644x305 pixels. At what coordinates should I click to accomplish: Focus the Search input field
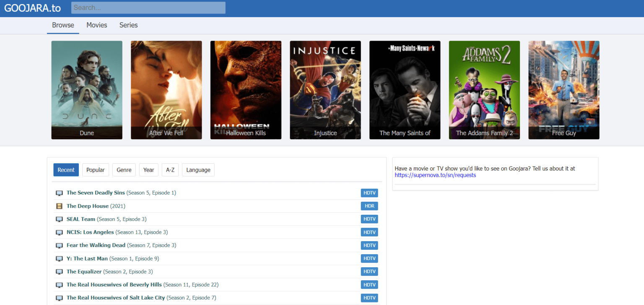[148, 8]
